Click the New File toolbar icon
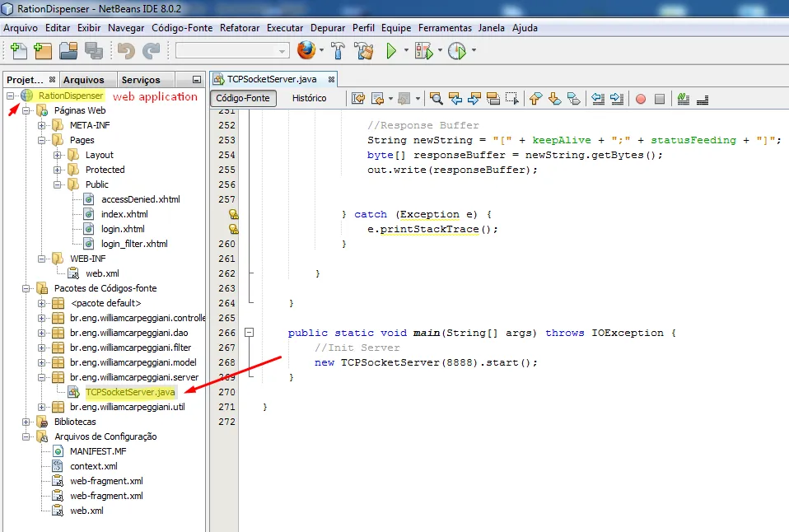Image resolution: width=789 pixels, height=532 pixels. click(18, 51)
